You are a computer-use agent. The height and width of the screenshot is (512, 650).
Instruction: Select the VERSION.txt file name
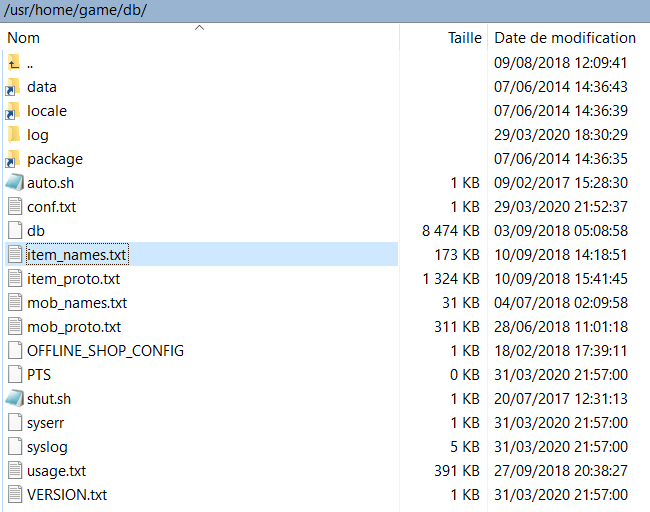(x=67, y=495)
